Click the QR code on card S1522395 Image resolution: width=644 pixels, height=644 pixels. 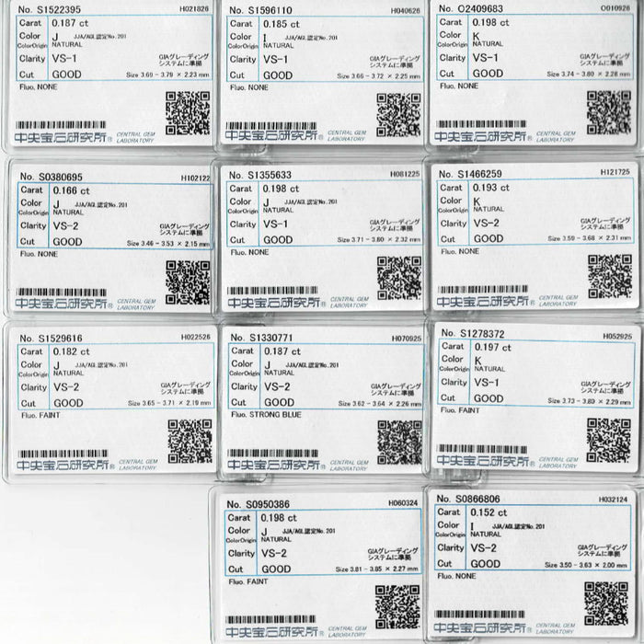point(188,113)
